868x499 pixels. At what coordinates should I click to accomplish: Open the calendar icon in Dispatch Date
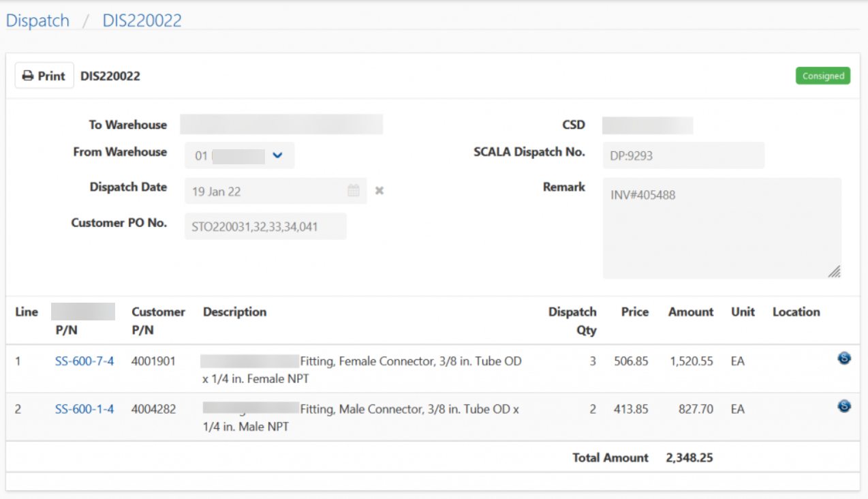click(x=354, y=191)
